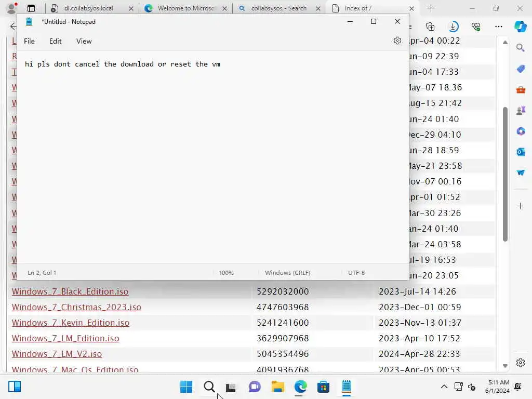Close the dl.collabsyos.local tab
Viewport: 532px width, 399px height.
131,8
